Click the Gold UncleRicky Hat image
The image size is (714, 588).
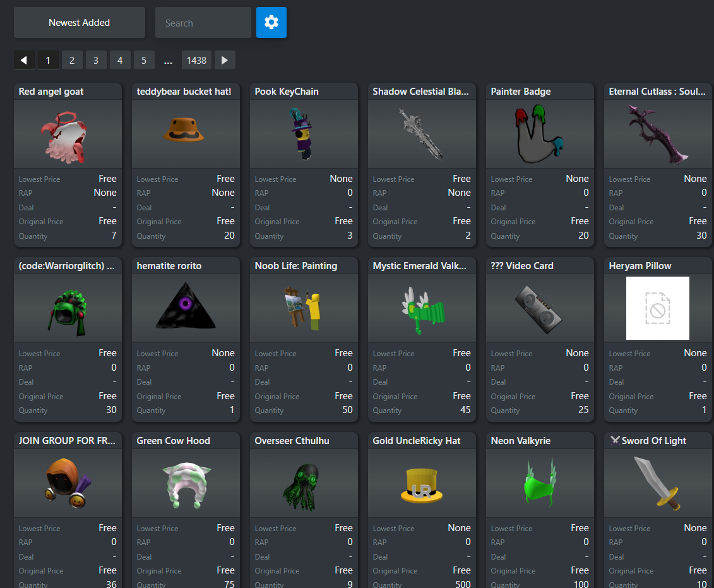(x=421, y=483)
